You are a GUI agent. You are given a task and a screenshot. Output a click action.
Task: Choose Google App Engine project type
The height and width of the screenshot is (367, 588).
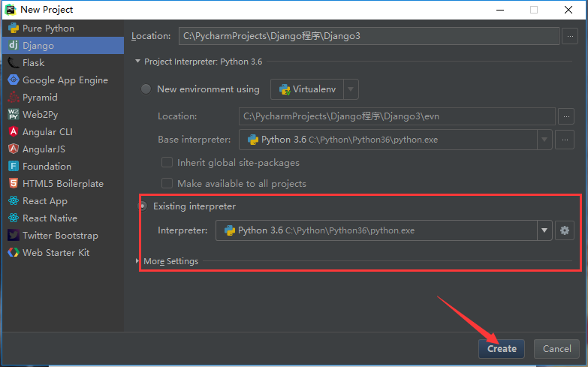(x=63, y=80)
